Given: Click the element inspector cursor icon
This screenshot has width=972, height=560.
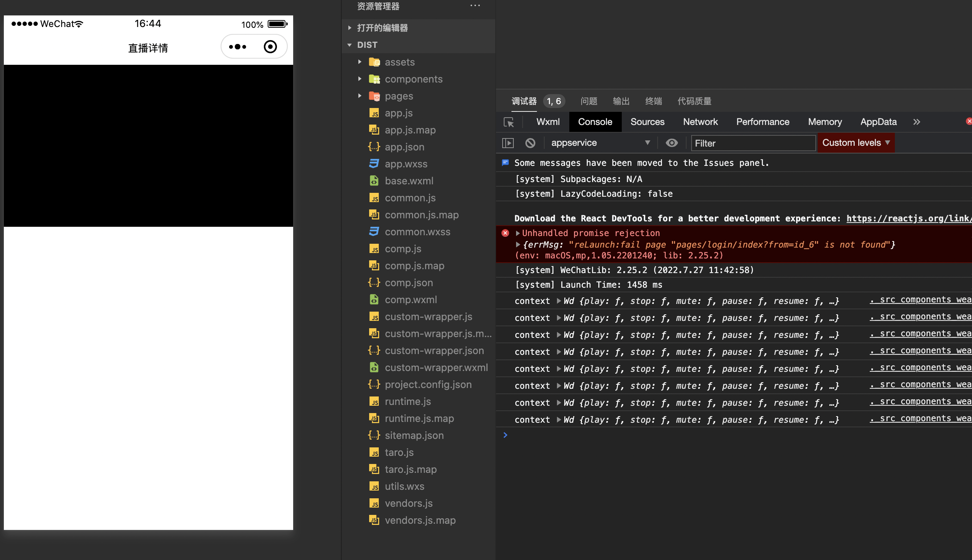Looking at the screenshot, I should pyautogui.click(x=509, y=122).
